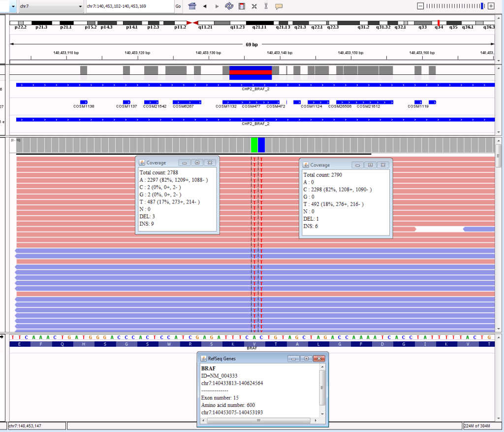Click the COSM477 feature label
The image size is (504, 432).
click(x=251, y=106)
